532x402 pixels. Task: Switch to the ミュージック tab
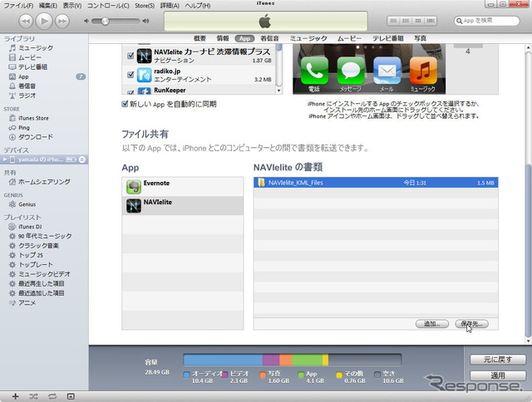coord(308,39)
